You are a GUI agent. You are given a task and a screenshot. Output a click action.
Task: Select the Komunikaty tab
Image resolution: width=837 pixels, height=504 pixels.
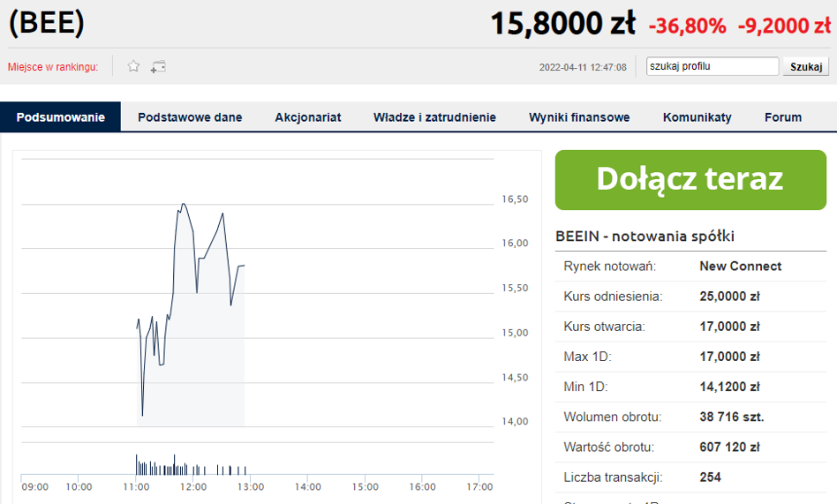pyautogui.click(x=697, y=117)
